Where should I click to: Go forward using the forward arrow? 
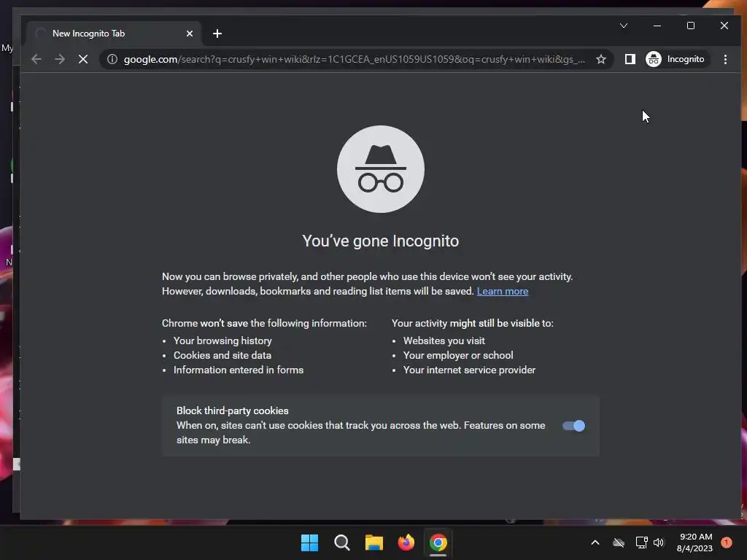click(x=60, y=59)
